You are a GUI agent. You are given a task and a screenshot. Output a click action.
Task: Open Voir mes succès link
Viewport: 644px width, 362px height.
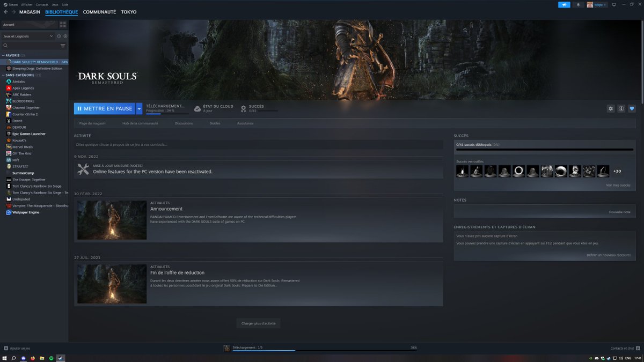tap(618, 185)
